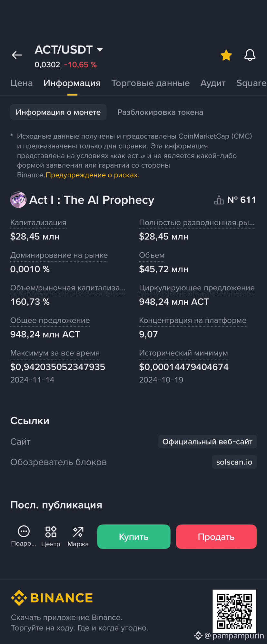Tap the ranking podium icon
267x644 pixels.
coord(219,200)
